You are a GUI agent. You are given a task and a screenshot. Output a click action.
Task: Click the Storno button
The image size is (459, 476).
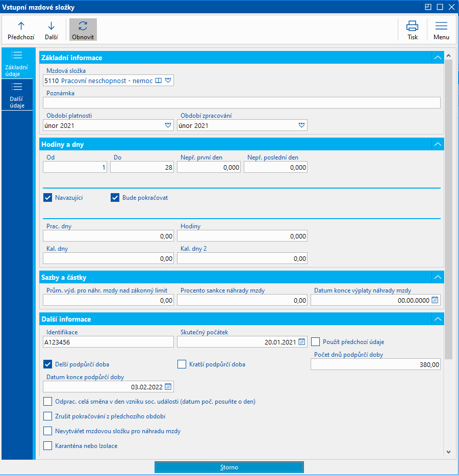[229, 467]
